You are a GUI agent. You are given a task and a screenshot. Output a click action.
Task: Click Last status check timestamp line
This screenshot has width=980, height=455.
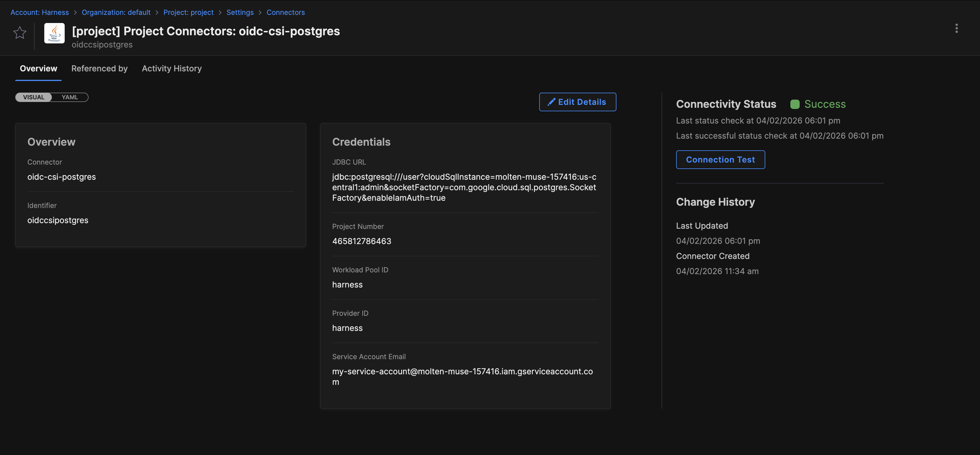[758, 121]
